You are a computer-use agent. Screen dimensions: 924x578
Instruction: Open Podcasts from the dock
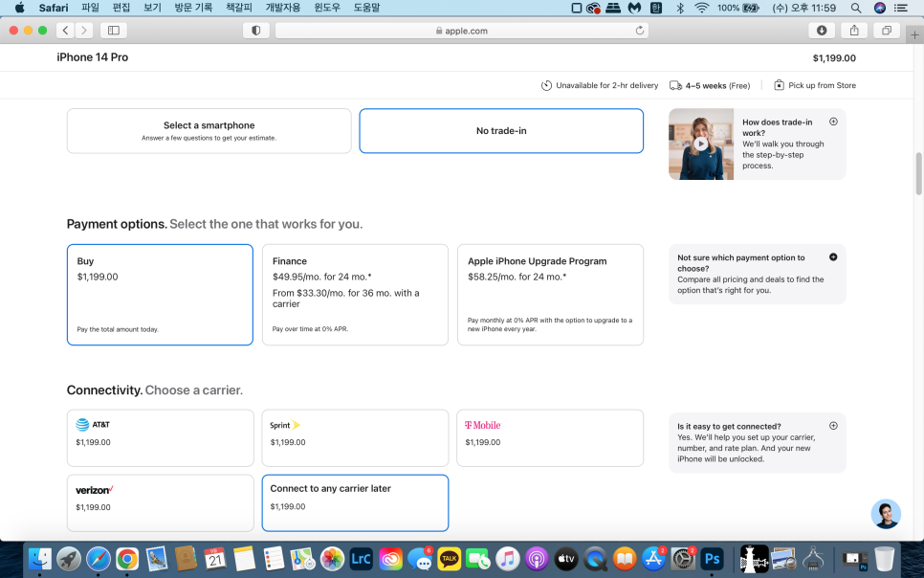point(537,559)
